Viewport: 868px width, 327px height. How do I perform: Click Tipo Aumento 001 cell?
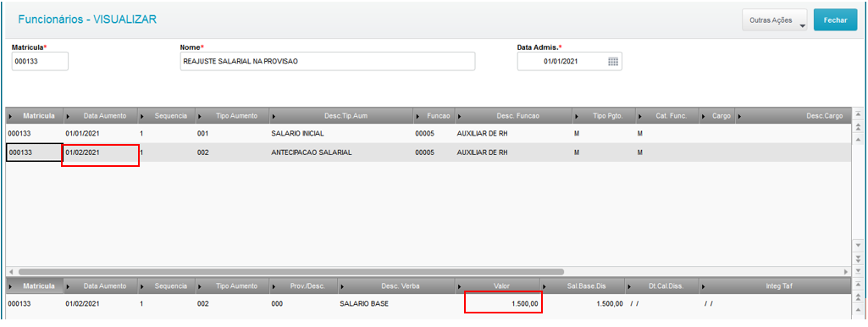(202, 134)
